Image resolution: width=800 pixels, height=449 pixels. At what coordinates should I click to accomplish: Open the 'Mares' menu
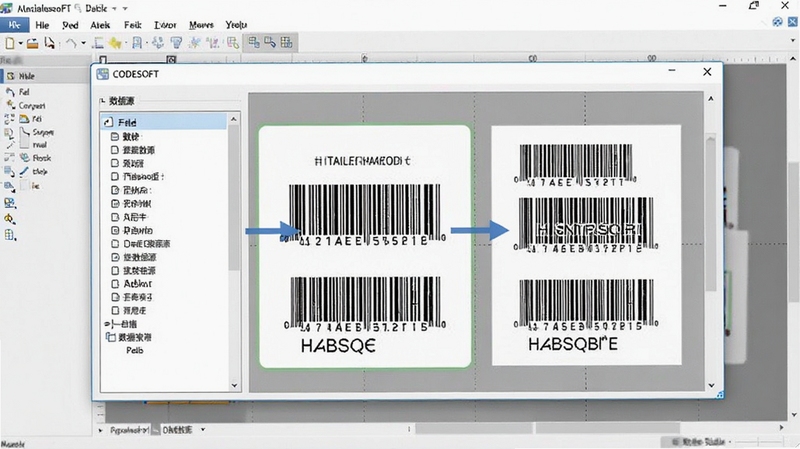[201, 25]
